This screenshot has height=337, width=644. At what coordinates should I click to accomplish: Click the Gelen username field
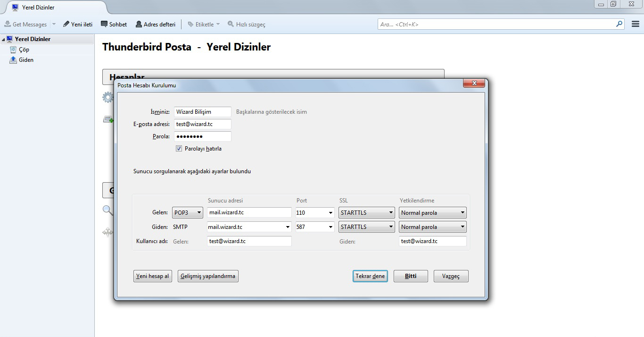[x=249, y=241]
